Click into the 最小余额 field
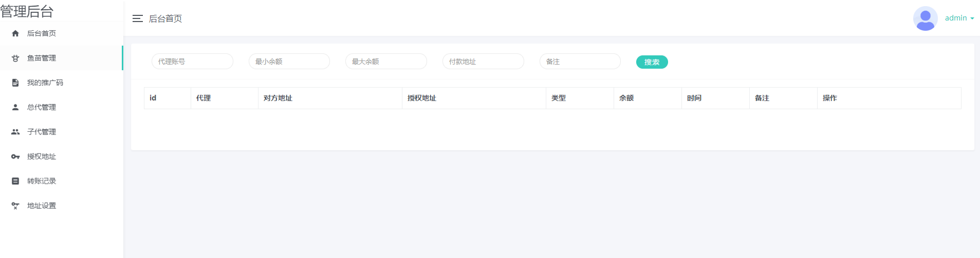Image resolution: width=980 pixels, height=258 pixels. click(289, 62)
